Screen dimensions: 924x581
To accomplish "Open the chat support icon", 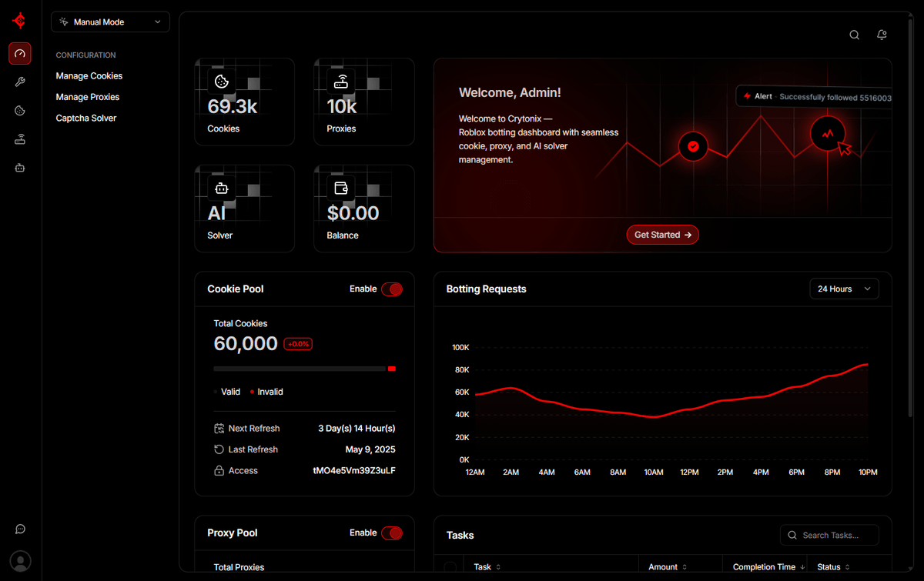I will click(x=20, y=529).
